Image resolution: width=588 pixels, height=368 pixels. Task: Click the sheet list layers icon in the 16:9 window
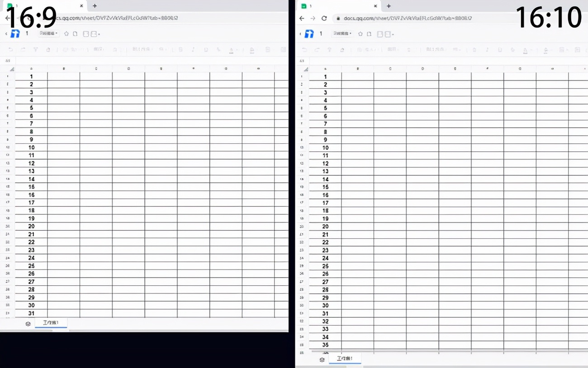(x=28, y=324)
